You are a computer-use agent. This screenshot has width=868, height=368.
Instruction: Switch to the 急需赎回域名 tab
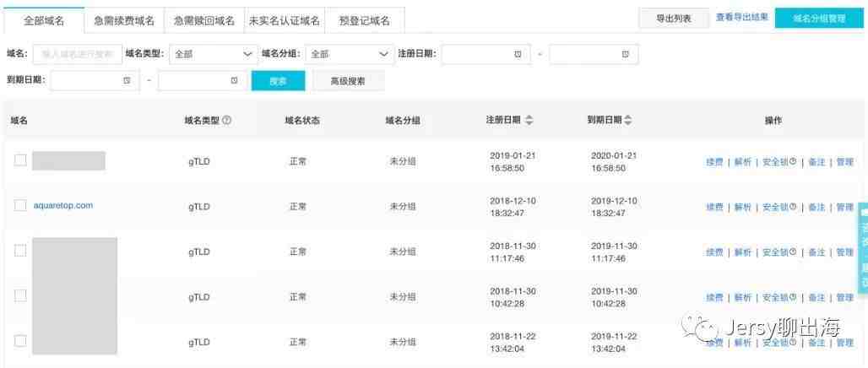tap(204, 21)
